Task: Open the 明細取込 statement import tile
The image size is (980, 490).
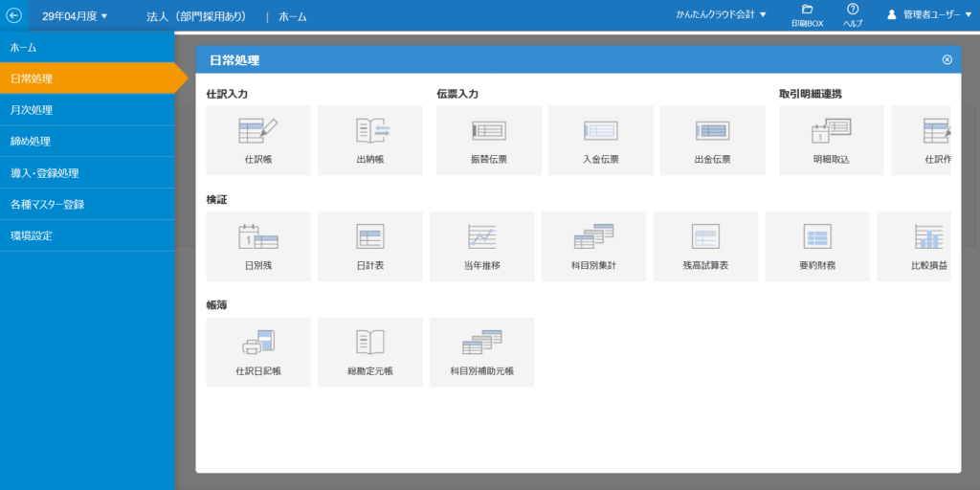Action: [x=832, y=141]
